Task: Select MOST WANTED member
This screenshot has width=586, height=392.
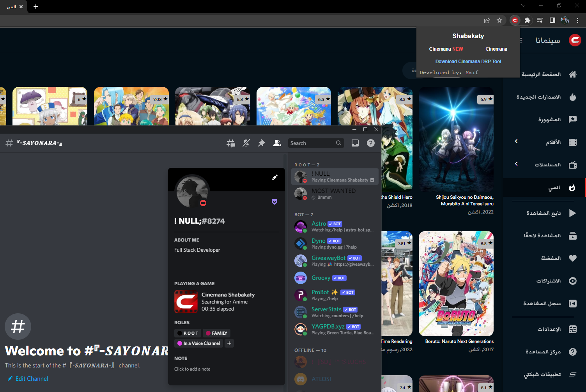Action: coord(335,194)
